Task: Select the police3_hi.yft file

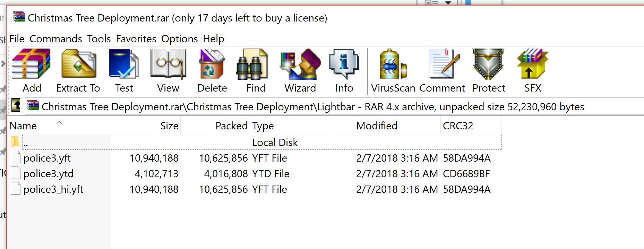Action: click(53, 189)
